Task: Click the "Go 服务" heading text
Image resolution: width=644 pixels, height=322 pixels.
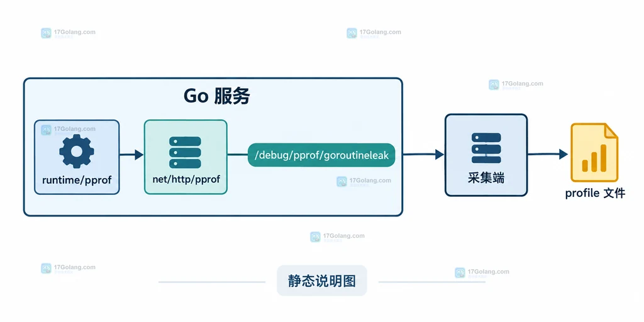Action: click(216, 96)
